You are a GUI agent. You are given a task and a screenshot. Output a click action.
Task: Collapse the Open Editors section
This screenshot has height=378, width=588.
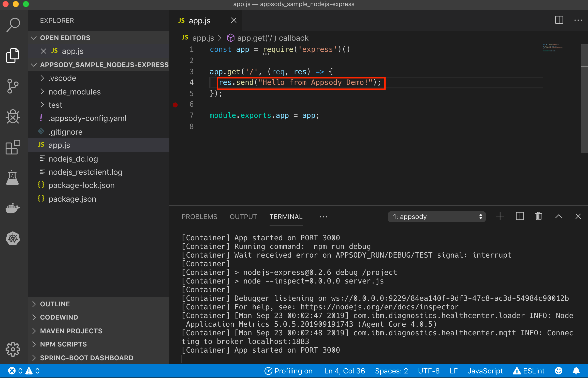tap(99, 38)
